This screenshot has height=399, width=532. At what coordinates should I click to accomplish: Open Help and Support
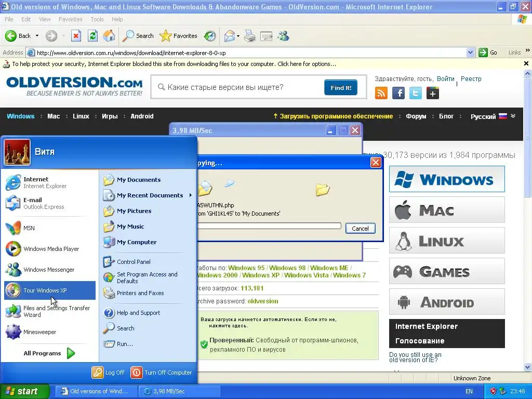(148, 313)
